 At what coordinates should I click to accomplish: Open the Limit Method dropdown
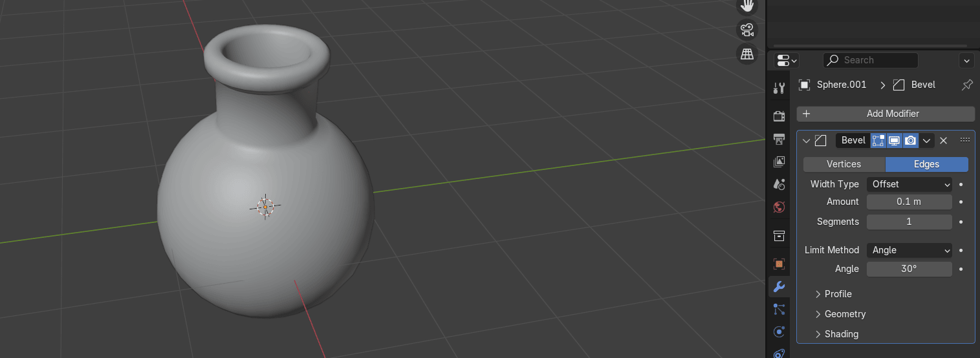click(x=909, y=250)
